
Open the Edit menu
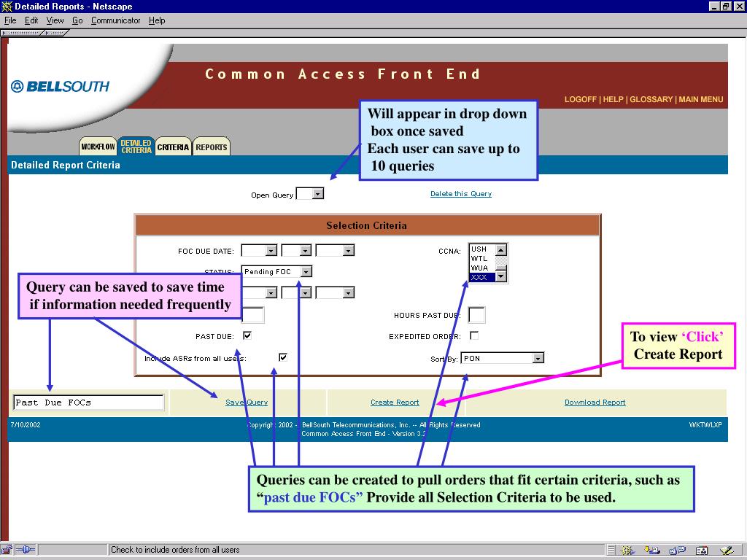(31, 20)
